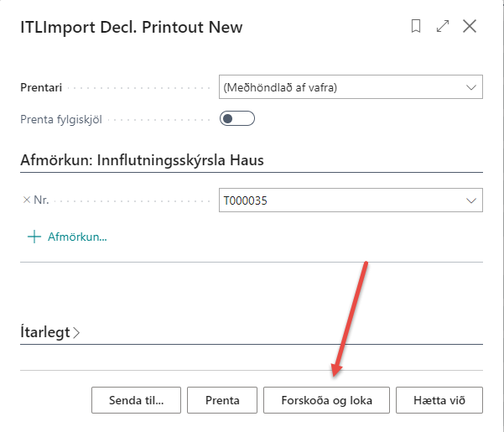
Task: Click the Prentari field label
Action: [x=41, y=87]
